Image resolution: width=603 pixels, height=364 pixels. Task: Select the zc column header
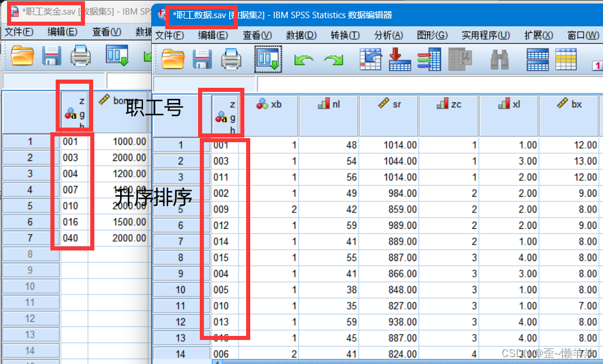449,115
